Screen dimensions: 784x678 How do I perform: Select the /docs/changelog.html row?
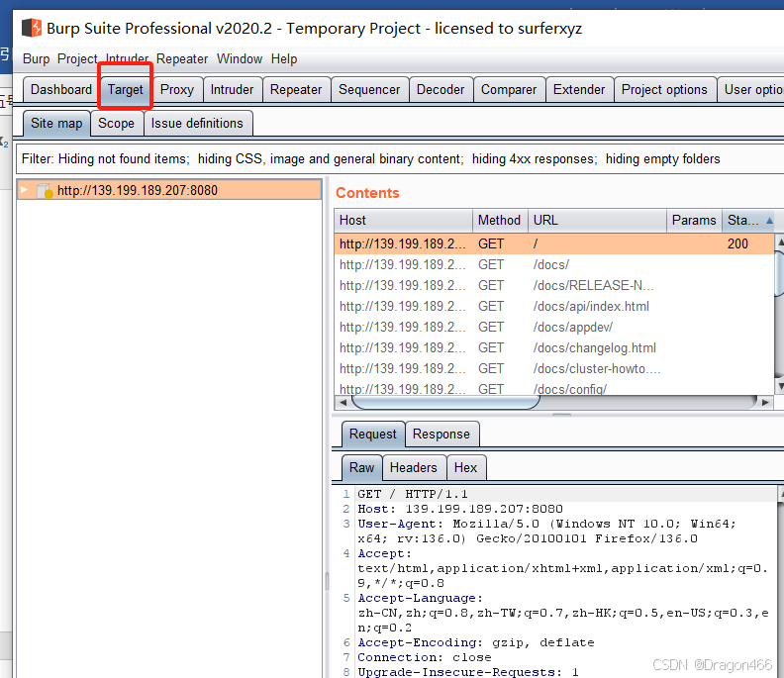coord(554,348)
